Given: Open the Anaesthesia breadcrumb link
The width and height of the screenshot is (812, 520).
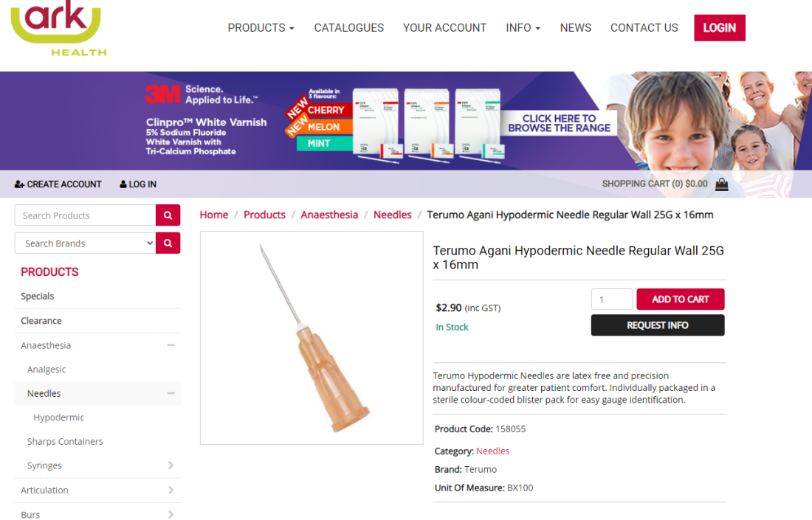Looking at the screenshot, I should [x=329, y=215].
